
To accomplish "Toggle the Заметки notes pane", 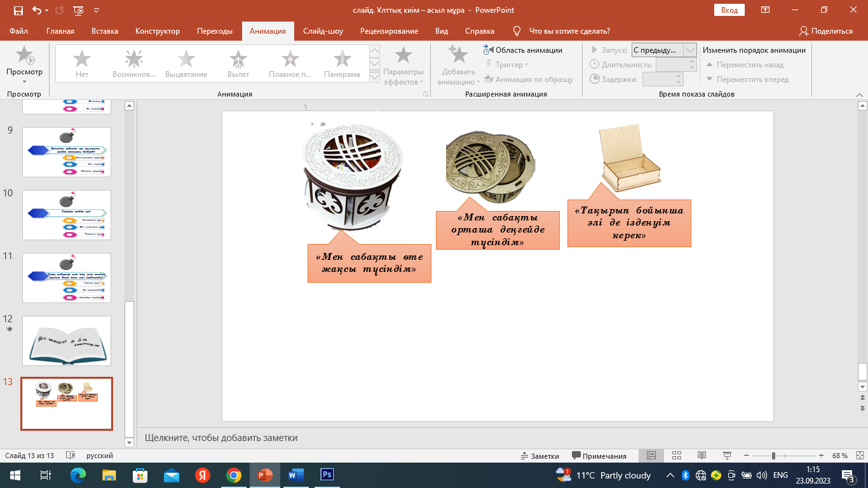I will point(539,456).
